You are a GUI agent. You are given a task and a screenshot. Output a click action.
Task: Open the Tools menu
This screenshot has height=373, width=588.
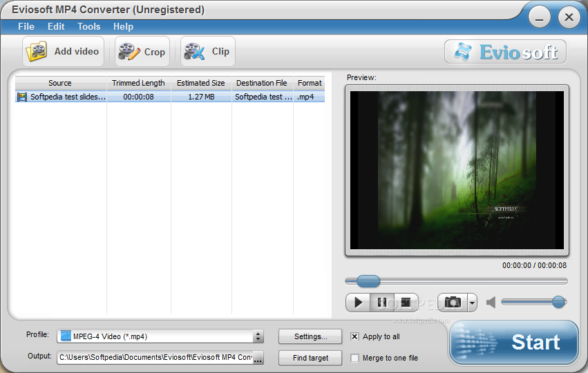click(x=89, y=27)
